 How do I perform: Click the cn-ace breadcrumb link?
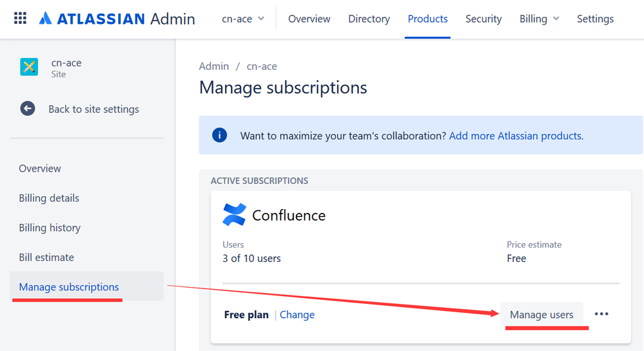coord(262,66)
